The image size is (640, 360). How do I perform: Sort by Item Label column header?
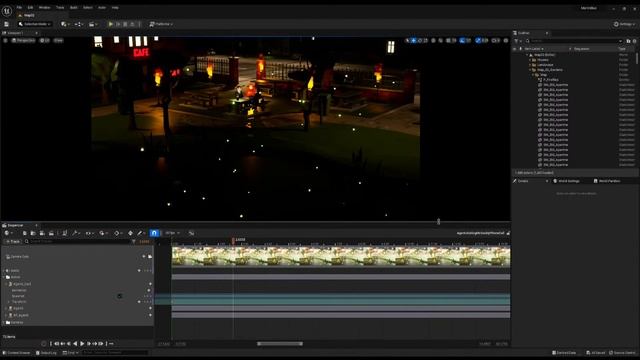click(534, 49)
